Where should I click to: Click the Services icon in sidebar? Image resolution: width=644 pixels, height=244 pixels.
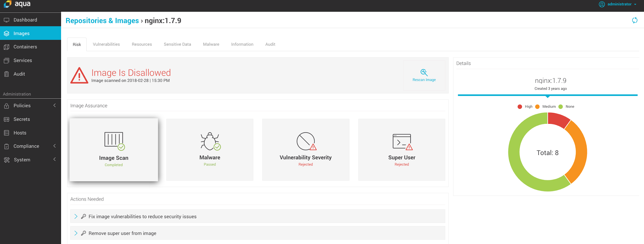(x=7, y=61)
